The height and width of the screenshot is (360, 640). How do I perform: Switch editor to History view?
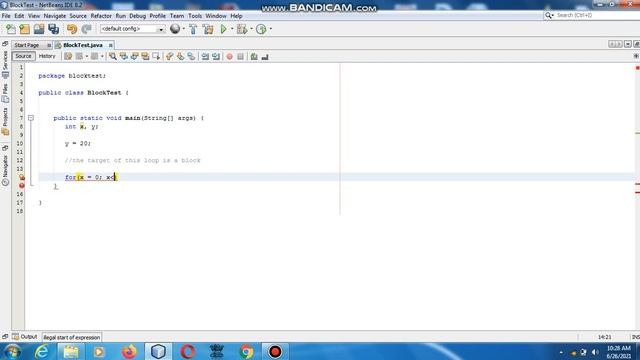pos(47,56)
